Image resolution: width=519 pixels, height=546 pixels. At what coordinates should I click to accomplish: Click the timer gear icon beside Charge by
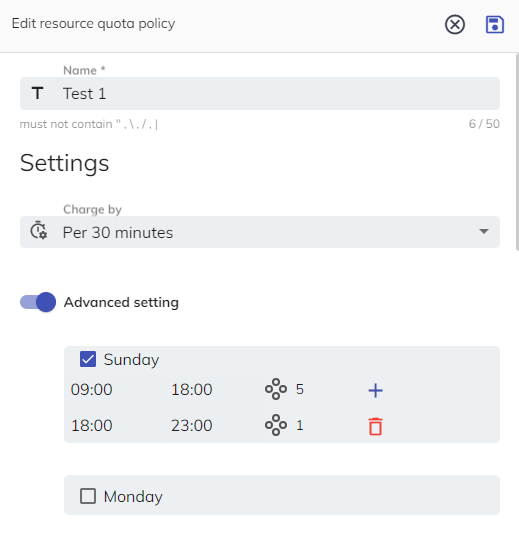point(38,230)
